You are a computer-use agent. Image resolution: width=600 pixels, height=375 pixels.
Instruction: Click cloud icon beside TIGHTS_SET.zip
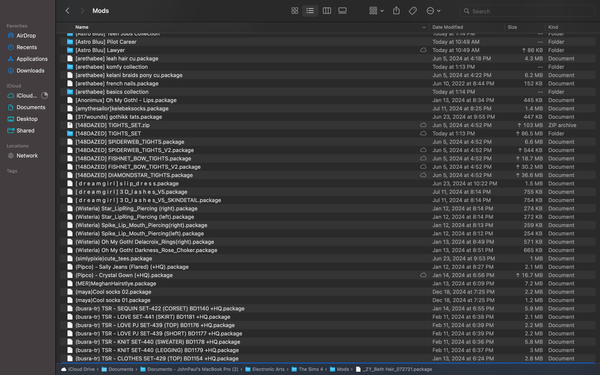click(x=423, y=125)
